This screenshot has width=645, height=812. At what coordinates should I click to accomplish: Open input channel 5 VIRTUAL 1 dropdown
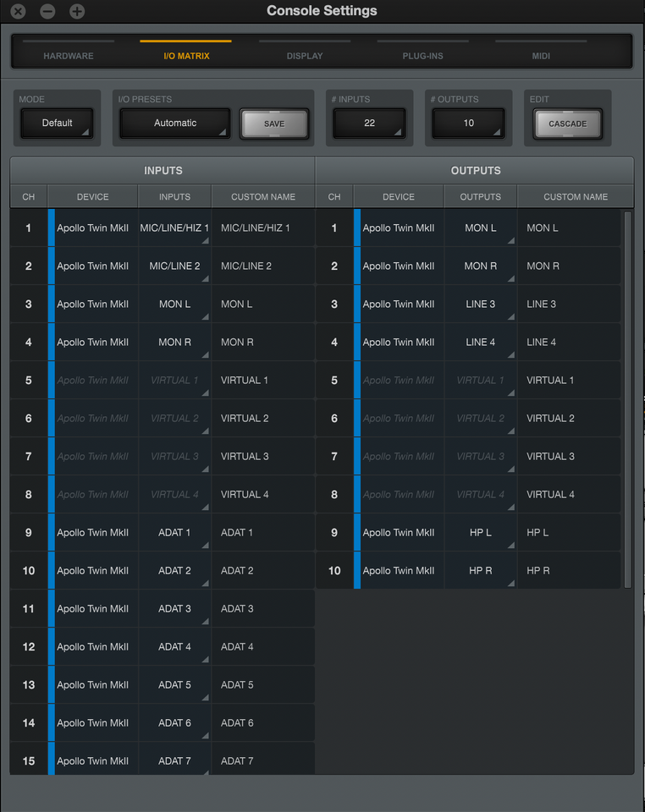(x=174, y=380)
